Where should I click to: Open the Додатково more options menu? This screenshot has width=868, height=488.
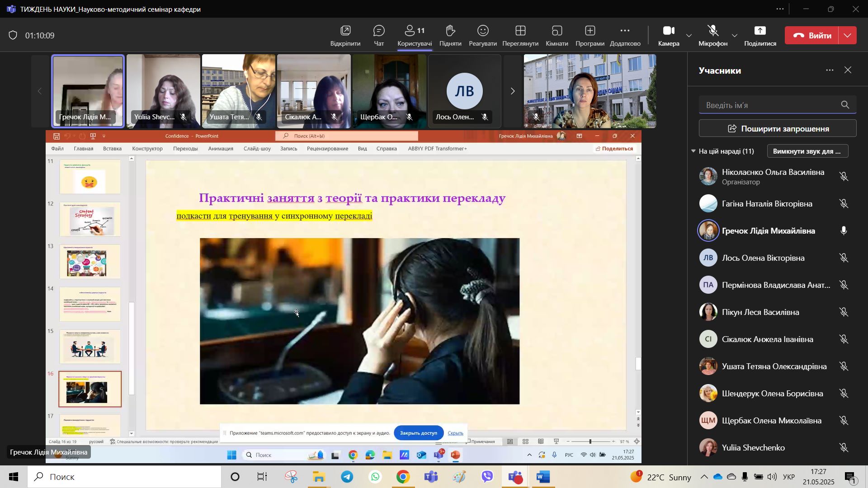pyautogui.click(x=625, y=36)
